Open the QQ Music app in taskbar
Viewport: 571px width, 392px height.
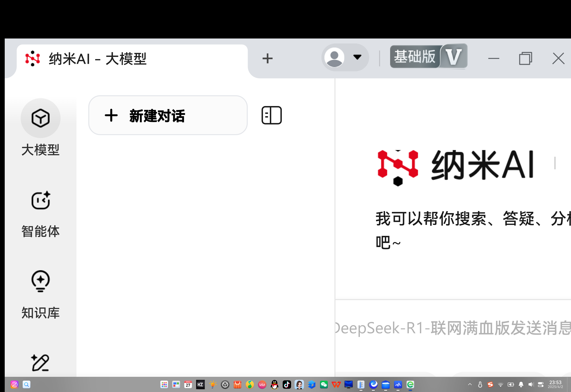pyautogui.click(x=250, y=384)
